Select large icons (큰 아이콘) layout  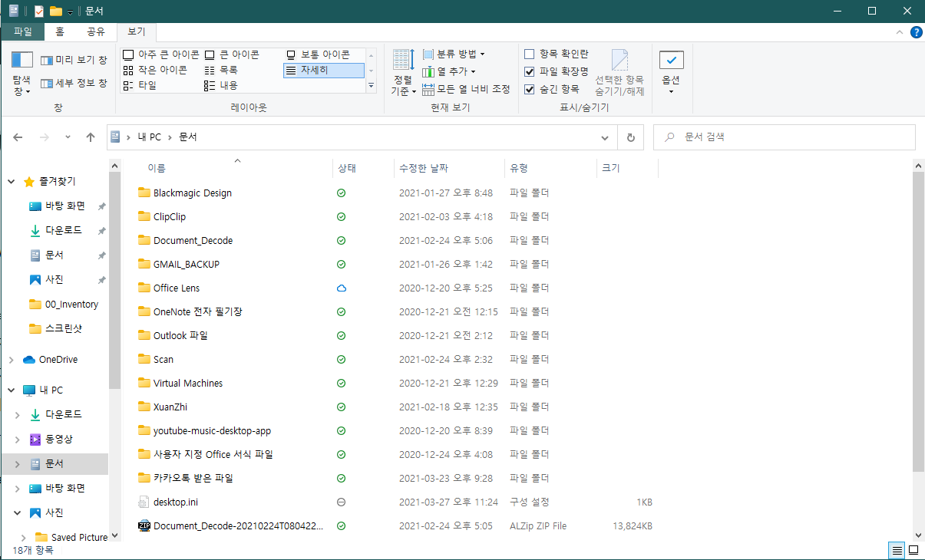(x=232, y=54)
